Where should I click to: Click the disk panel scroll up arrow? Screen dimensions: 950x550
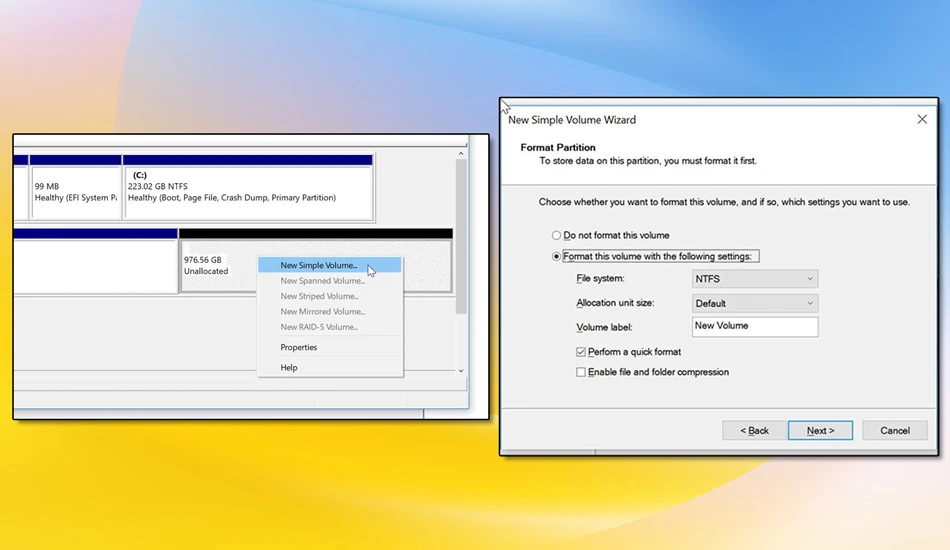(461, 154)
